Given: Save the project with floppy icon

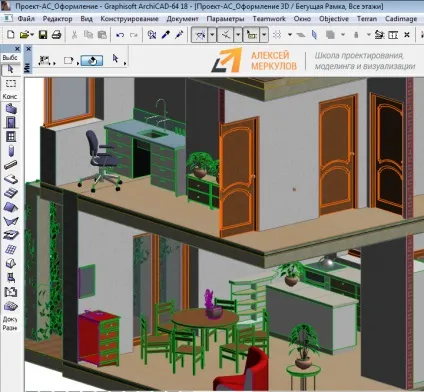Looking at the screenshot, I should (43, 34).
